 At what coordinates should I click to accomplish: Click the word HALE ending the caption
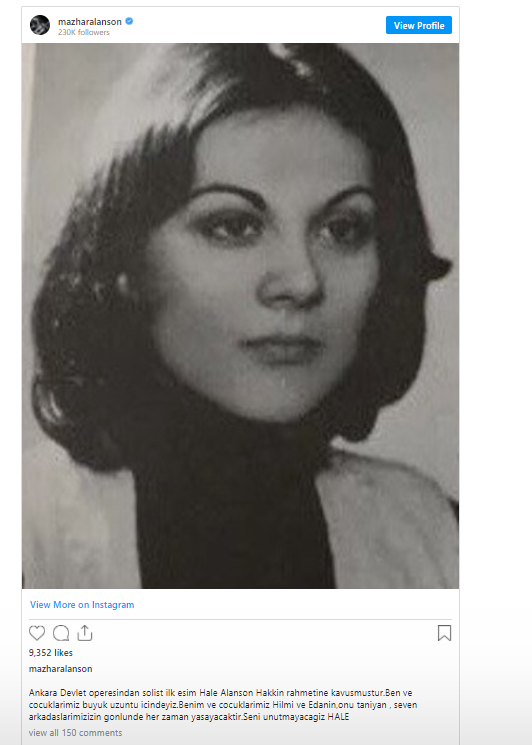[338, 716]
